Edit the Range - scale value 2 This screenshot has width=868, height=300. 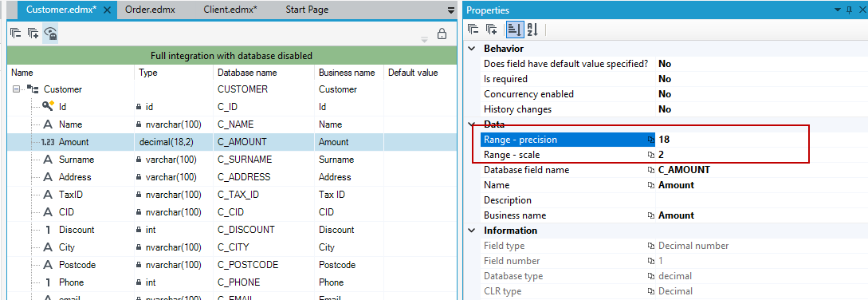(762, 156)
